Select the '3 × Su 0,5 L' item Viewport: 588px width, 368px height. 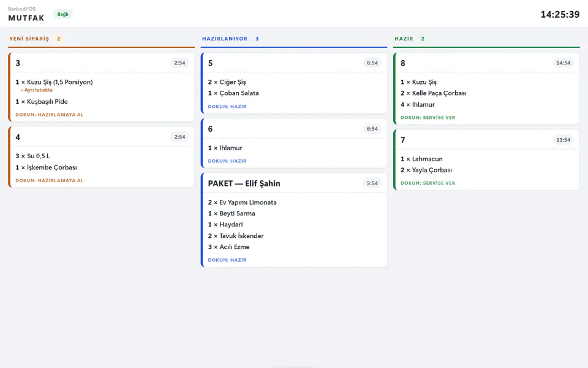pos(32,156)
